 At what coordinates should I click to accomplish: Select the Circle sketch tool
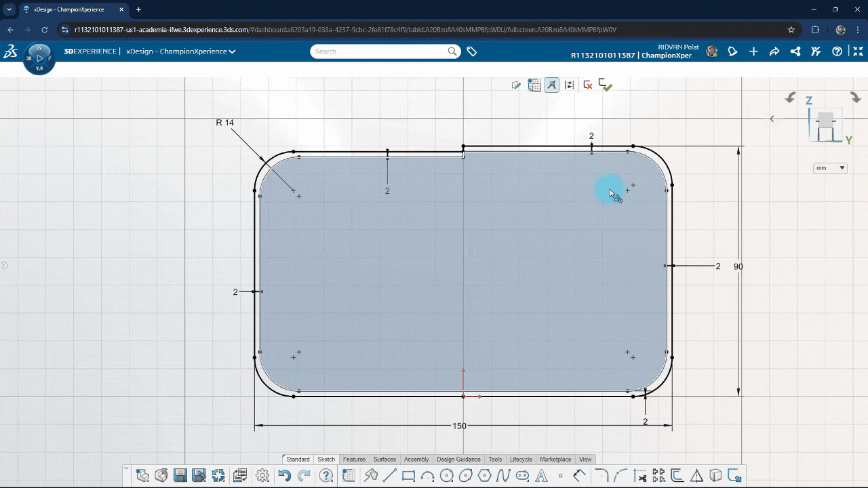tap(446, 475)
